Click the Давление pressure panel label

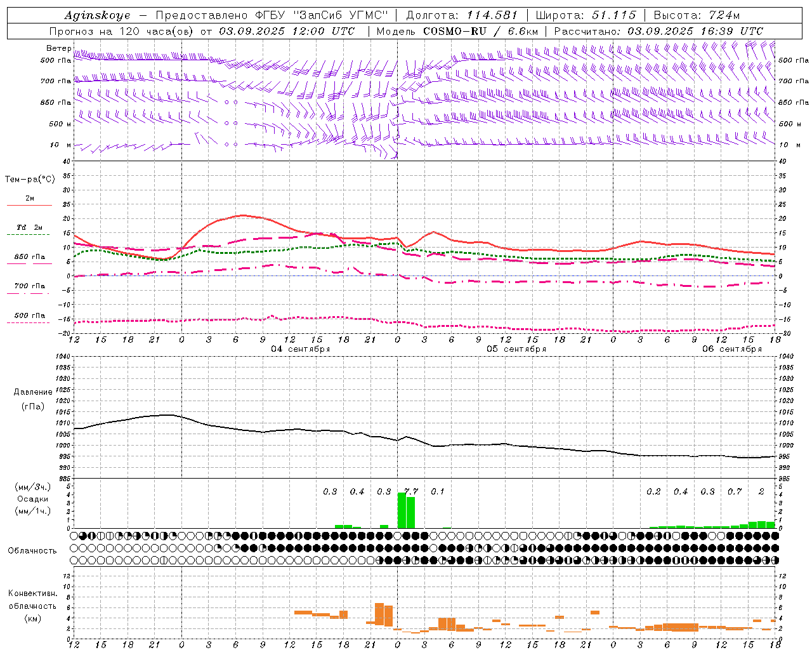33,392
